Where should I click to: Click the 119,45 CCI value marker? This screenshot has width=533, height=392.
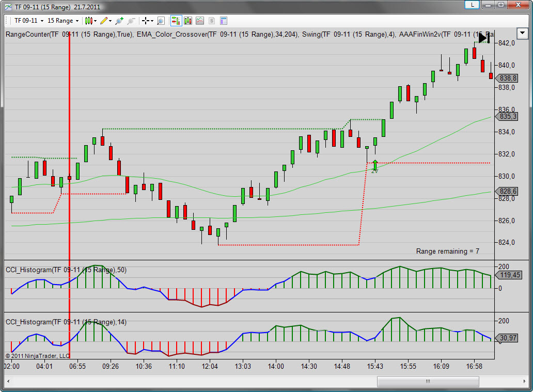tap(509, 275)
